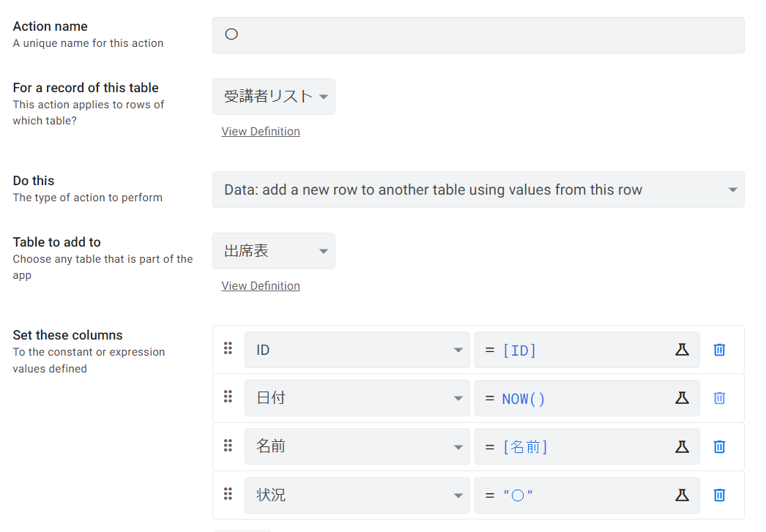
Task: Open the 出席表 target table dropdown
Action: tap(274, 251)
